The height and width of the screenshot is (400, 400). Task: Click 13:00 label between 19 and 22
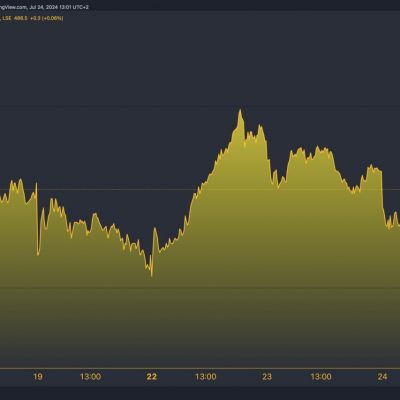coord(90,377)
